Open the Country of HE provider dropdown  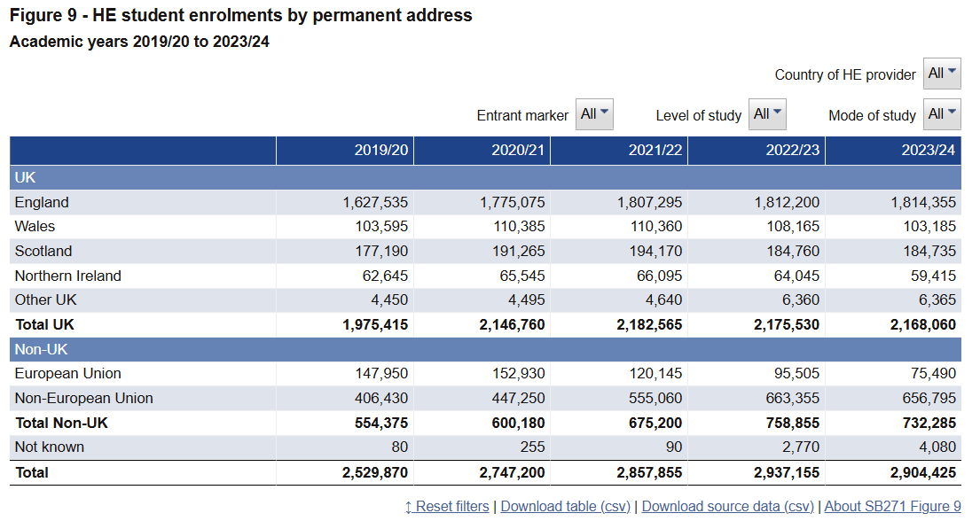pos(942,74)
